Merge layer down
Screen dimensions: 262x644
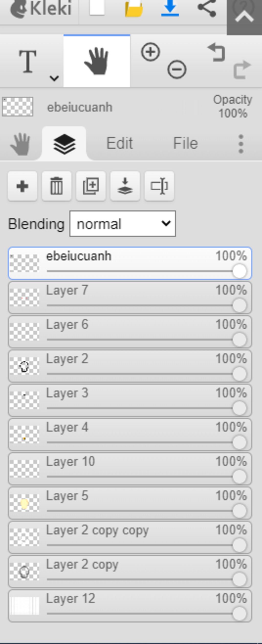pos(125,186)
